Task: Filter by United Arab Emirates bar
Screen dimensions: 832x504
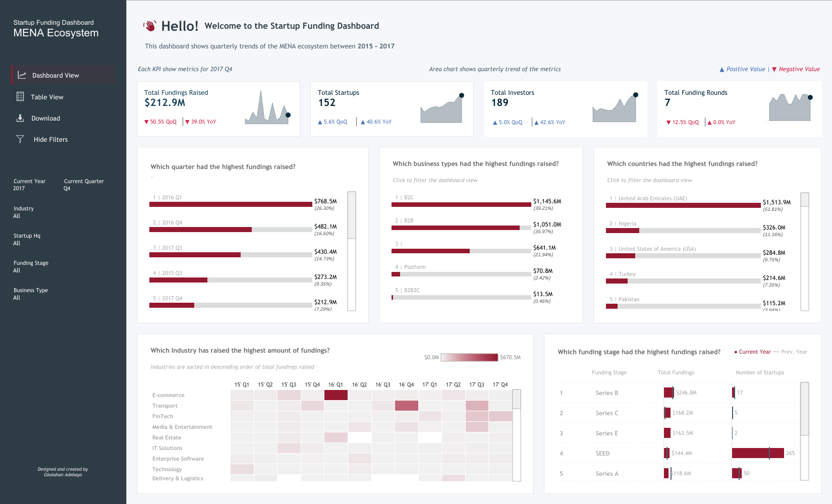Action: 683,205
